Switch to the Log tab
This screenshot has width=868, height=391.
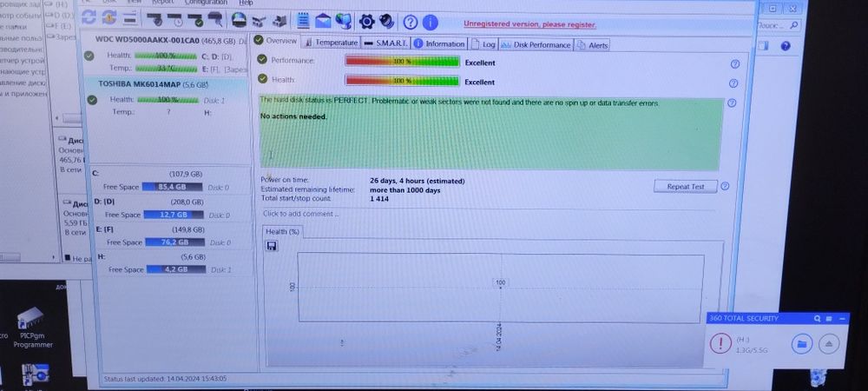click(483, 44)
